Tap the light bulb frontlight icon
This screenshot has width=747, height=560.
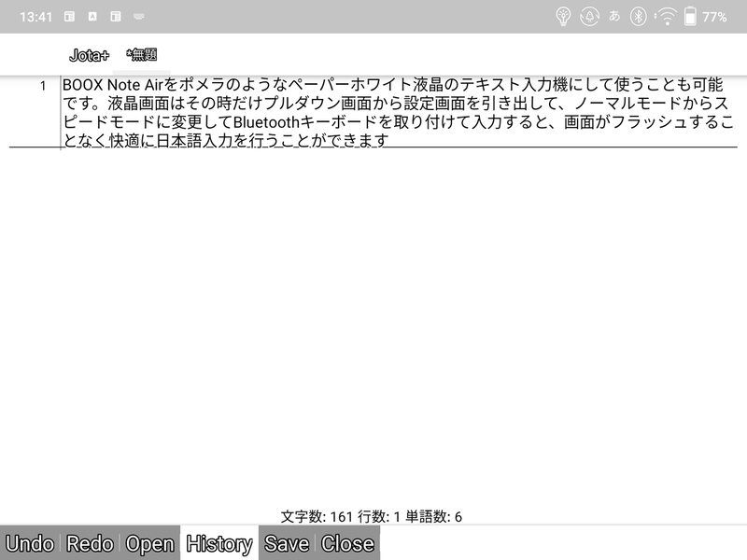563,17
